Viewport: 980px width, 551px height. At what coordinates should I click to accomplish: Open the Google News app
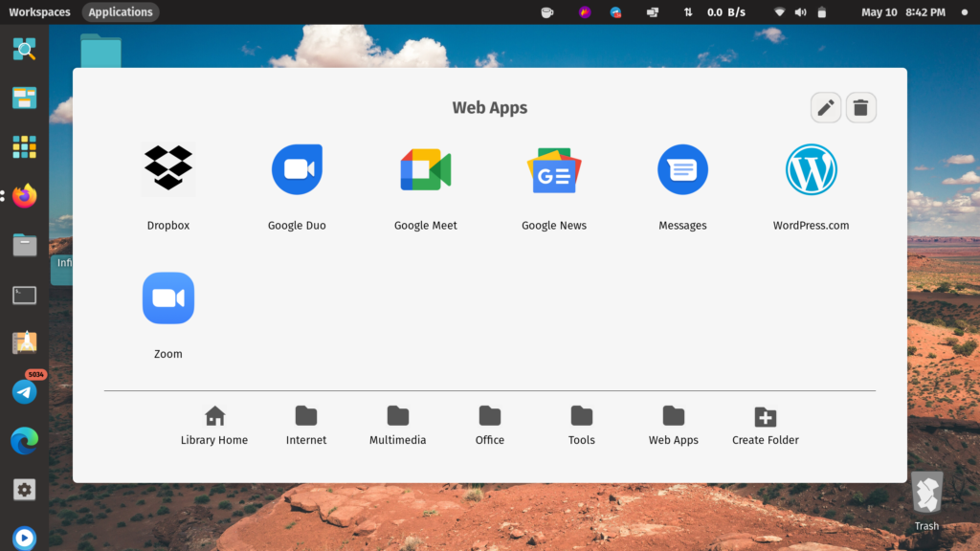point(554,170)
